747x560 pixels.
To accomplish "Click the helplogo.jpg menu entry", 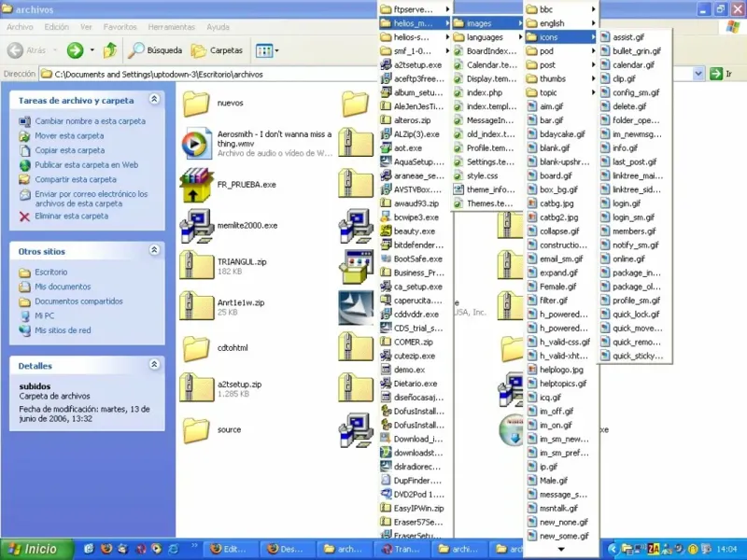I will point(561,370).
